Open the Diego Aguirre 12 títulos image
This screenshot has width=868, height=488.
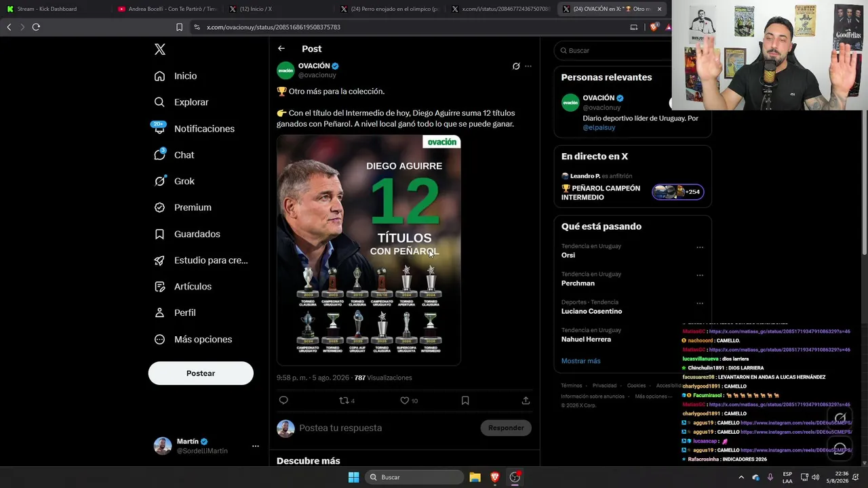[x=369, y=250]
